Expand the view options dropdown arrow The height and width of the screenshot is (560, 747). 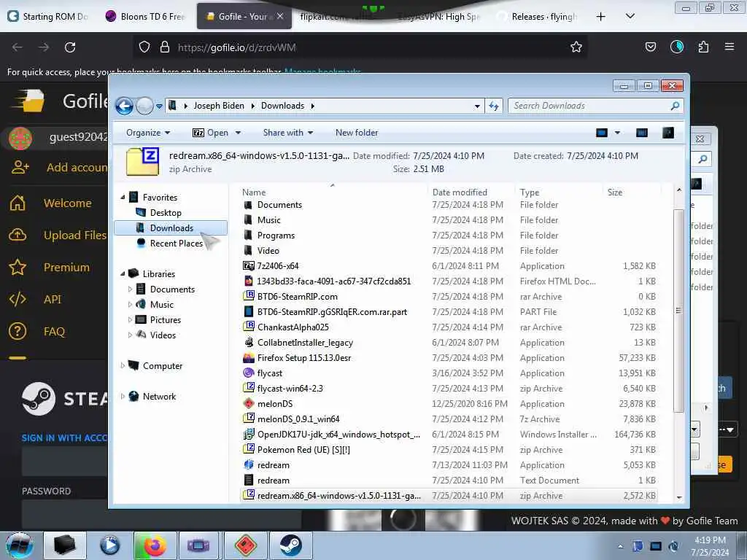[617, 133]
